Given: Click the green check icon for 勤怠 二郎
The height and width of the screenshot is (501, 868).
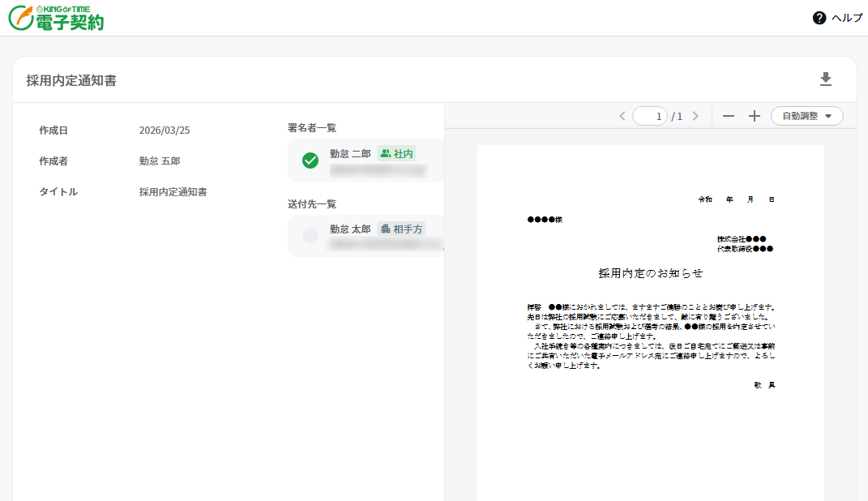Looking at the screenshot, I should pyautogui.click(x=310, y=161).
